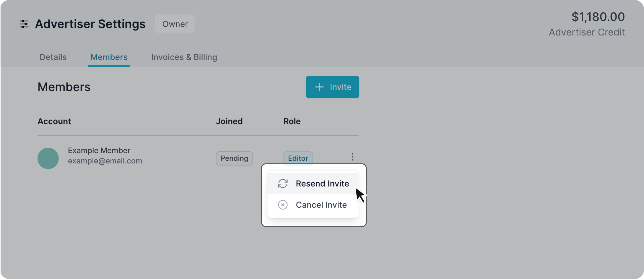644x279 pixels.
Task: Click the Pending status badge
Action: click(234, 158)
